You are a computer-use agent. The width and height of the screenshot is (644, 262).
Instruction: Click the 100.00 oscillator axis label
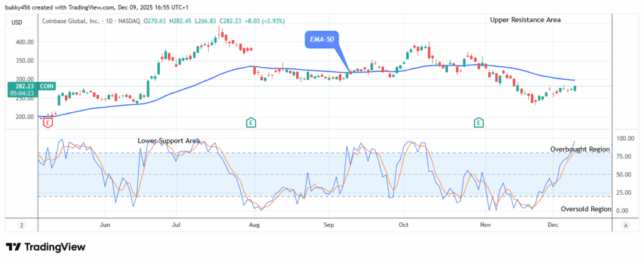click(x=625, y=139)
